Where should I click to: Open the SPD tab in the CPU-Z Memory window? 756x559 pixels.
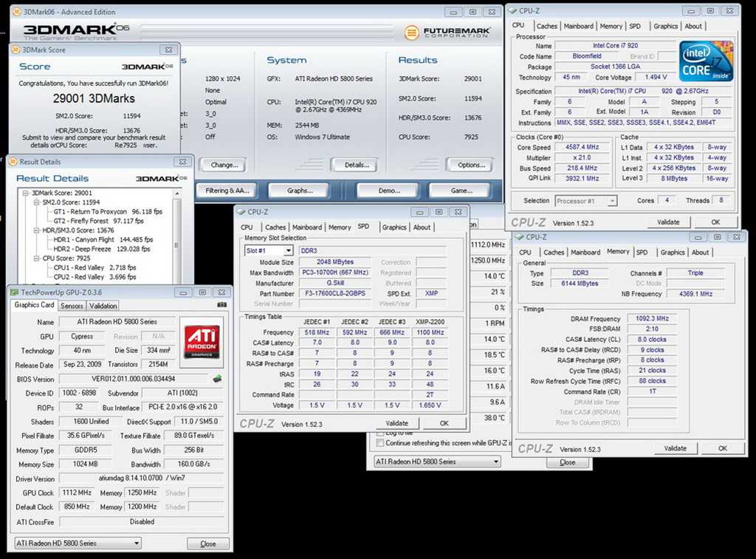coord(642,253)
